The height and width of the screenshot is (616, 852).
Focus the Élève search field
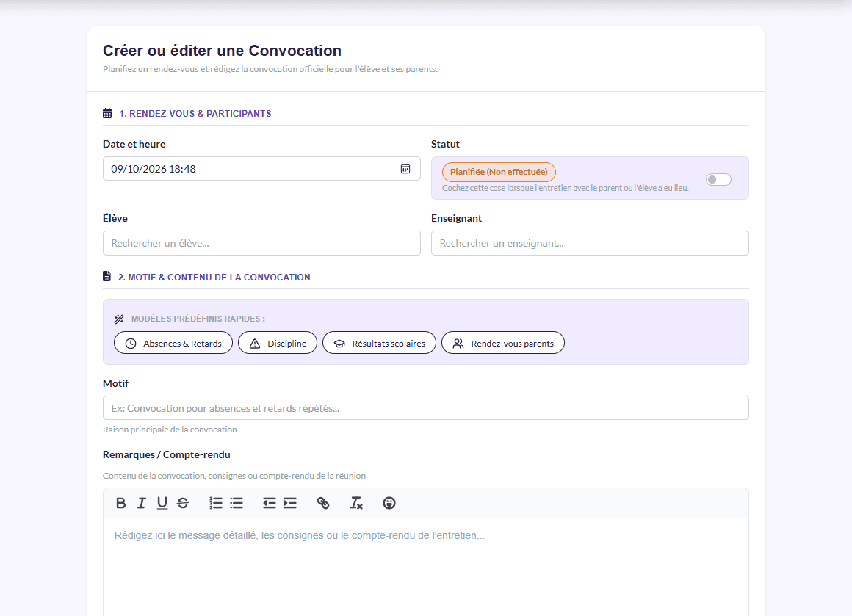tap(261, 243)
